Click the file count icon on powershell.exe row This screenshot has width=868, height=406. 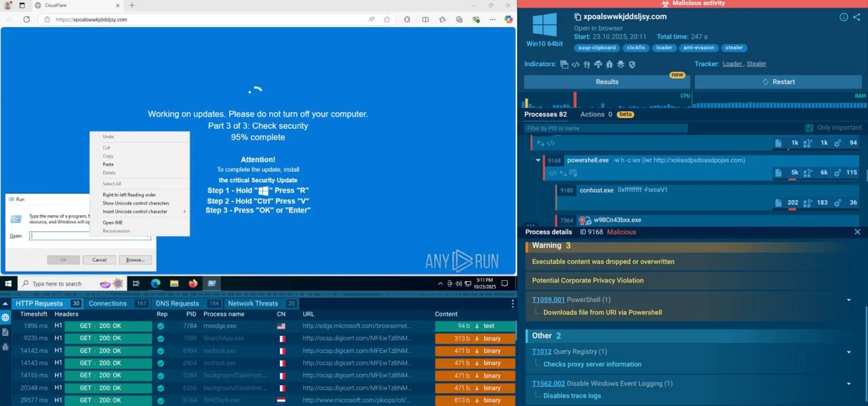[x=778, y=172]
